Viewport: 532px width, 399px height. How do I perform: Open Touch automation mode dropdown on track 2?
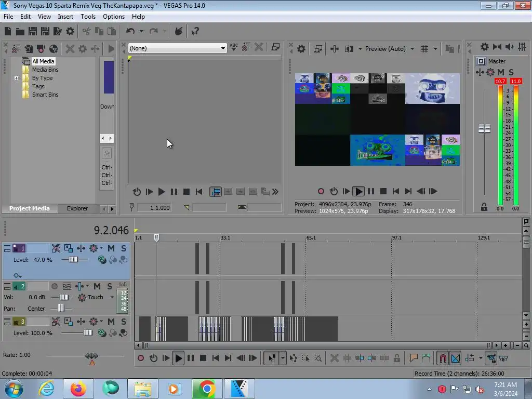tap(112, 297)
